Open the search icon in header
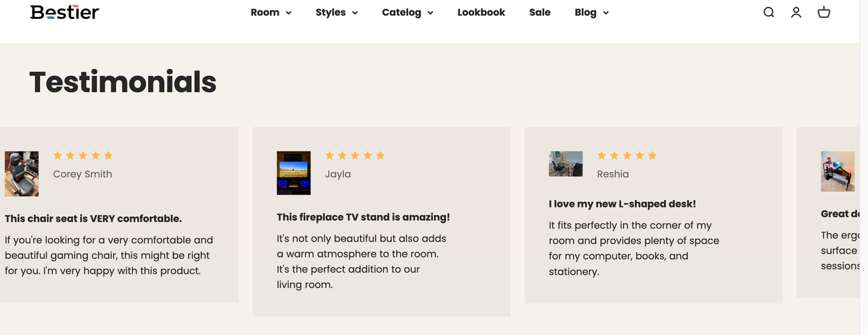This screenshot has width=868, height=335. click(x=768, y=12)
